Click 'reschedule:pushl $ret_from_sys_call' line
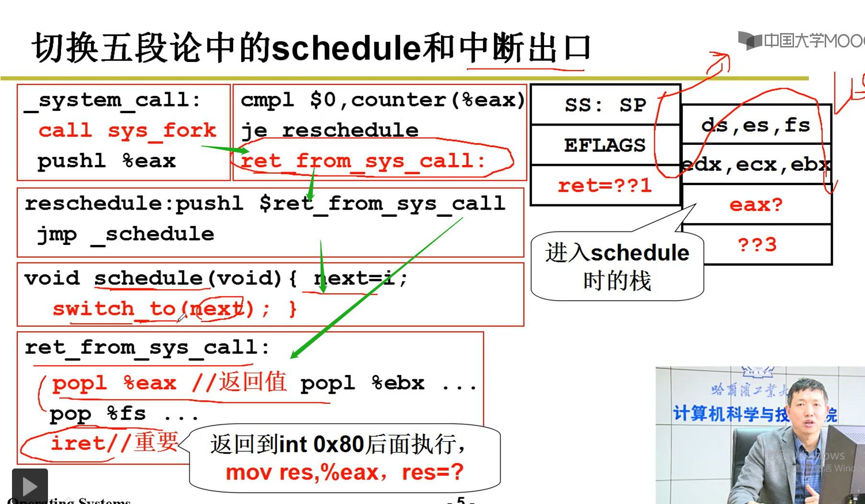865x504 pixels. [265, 204]
